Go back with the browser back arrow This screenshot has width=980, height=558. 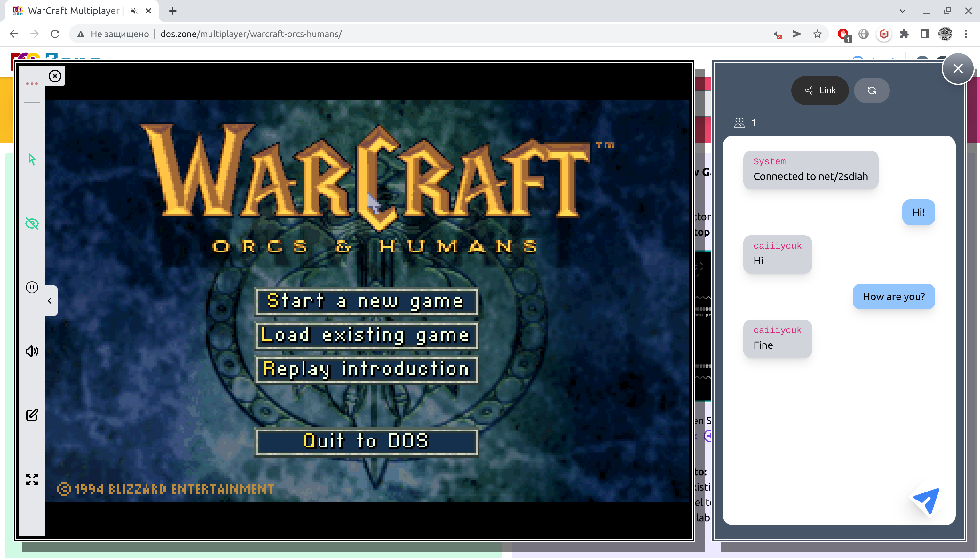pyautogui.click(x=14, y=34)
